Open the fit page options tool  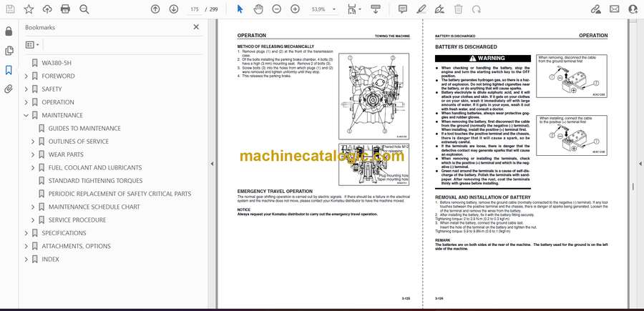(353, 9)
